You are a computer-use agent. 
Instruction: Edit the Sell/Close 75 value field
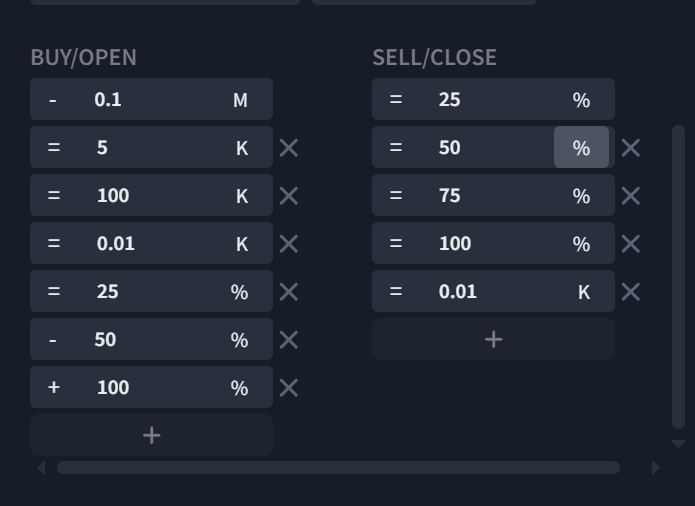(490, 196)
